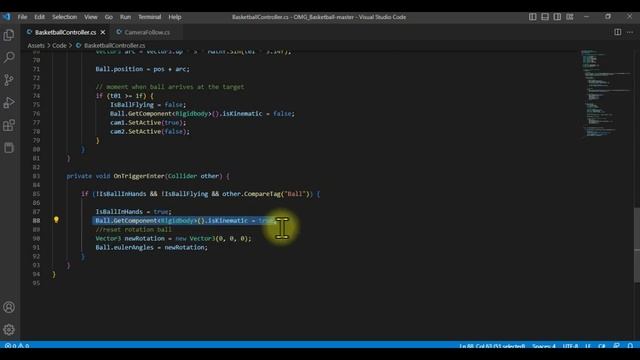Open the Explorer view in the activity bar

pyautogui.click(x=9, y=35)
